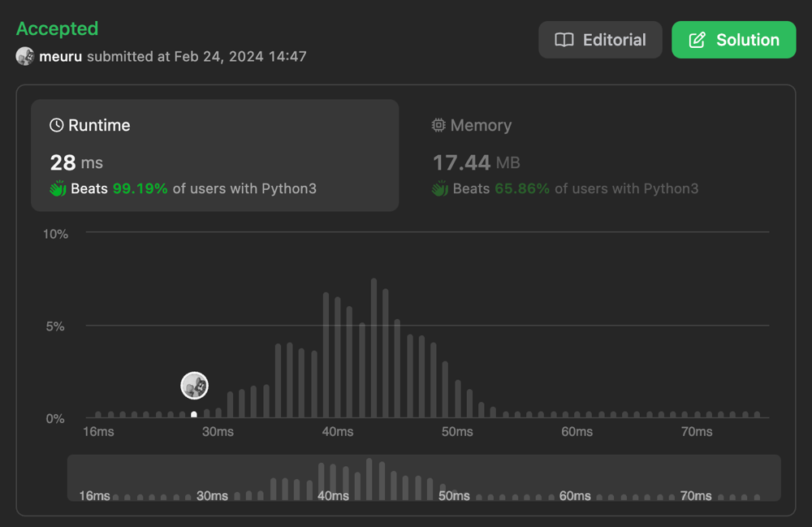Open the Editorial page
The width and height of the screenshot is (812, 527).
pos(600,40)
